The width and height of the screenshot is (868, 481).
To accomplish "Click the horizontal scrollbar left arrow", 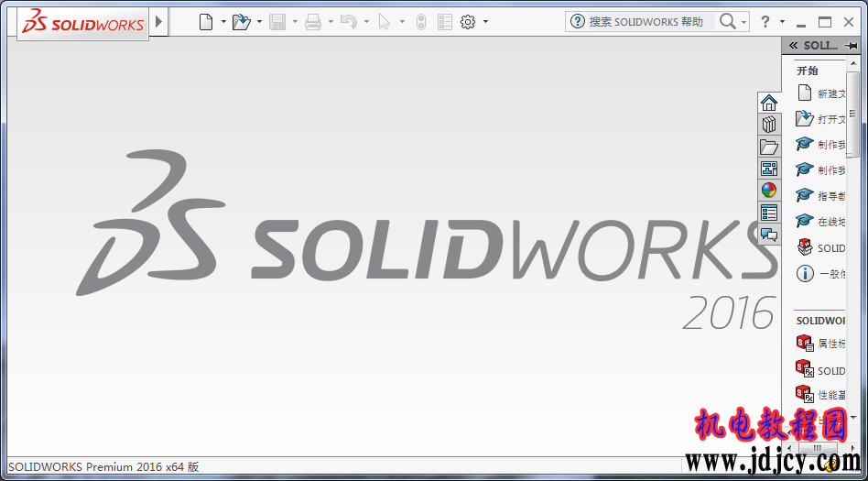I will click(x=789, y=447).
